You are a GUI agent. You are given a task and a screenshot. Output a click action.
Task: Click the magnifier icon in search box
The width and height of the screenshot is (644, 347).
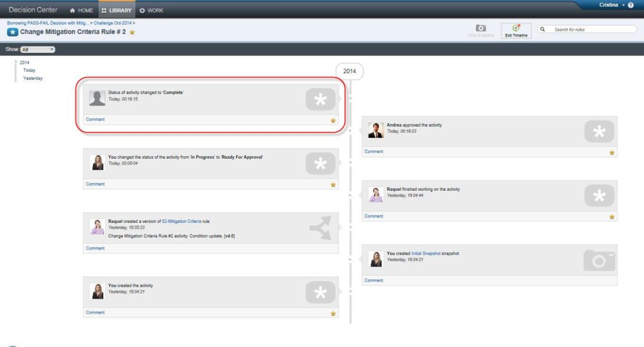click(x=542, y=30)
